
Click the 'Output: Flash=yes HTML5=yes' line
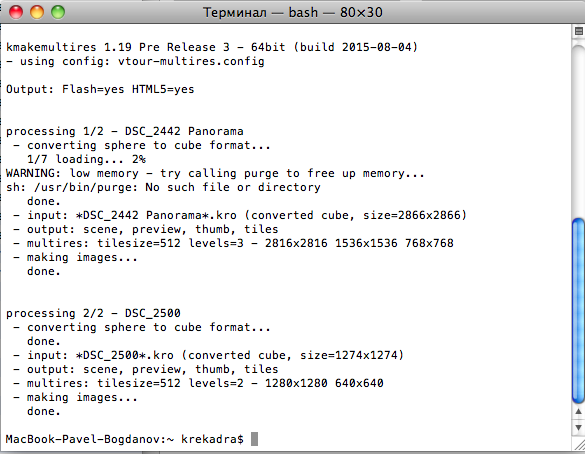pos(100,90)
